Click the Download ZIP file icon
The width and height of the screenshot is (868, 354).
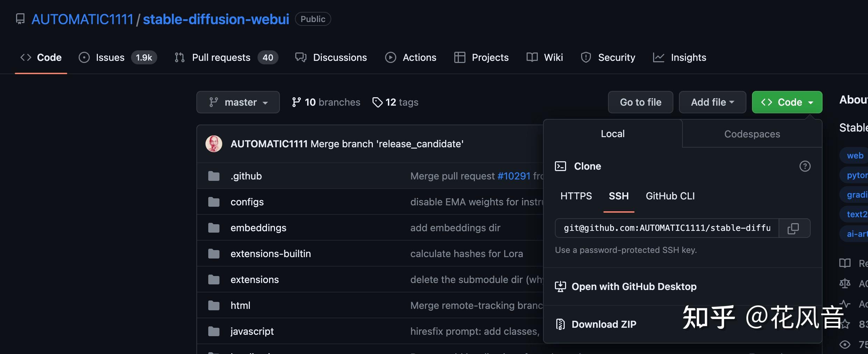tap(560, 324)
